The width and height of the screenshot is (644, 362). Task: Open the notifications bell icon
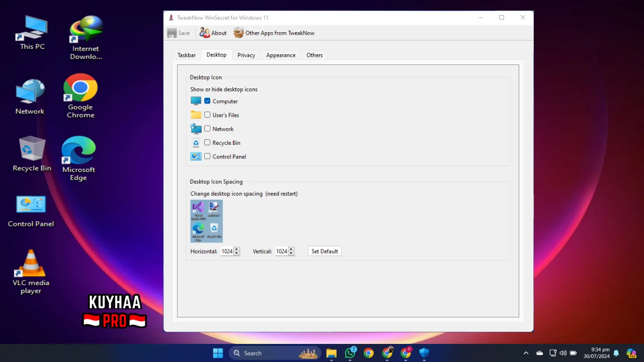click(x=616, y=353)
